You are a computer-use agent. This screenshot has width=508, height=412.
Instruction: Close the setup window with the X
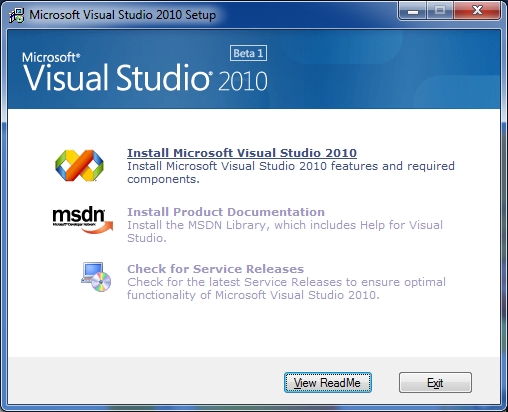(477, 11)
